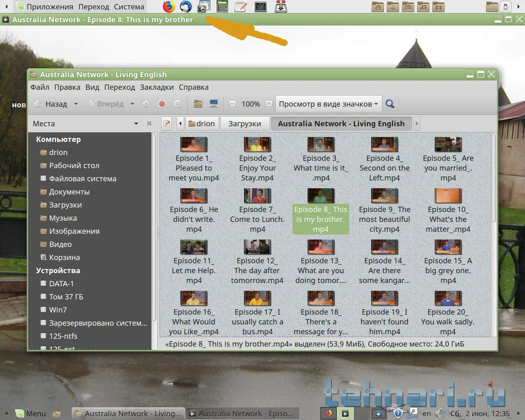This screenshot has width=525, height=420.
Task: Click the sidebar vertical scrollbar
Action: click(x=155, y=227)
